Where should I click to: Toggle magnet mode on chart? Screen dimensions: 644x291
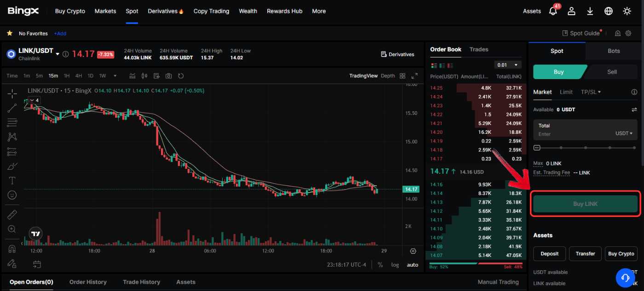pyautogui.click(x=12, y=249)
